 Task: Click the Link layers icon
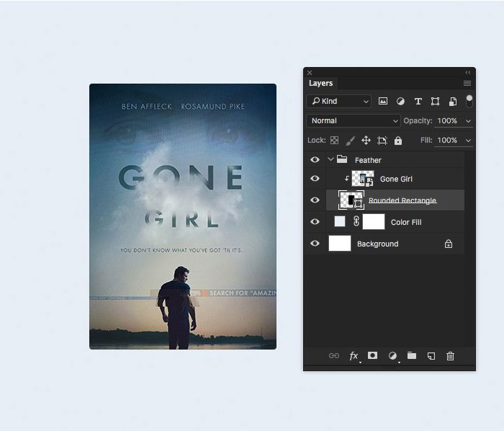click(x=334, y=356)
